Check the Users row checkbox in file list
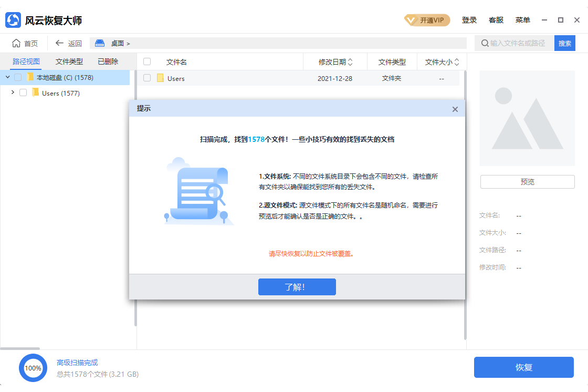The width and height of the screenshot is (588, 392). [147, 78]
